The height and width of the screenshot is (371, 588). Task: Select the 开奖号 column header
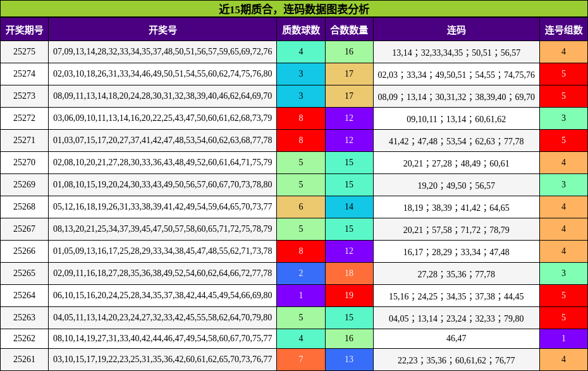[162, 30]
